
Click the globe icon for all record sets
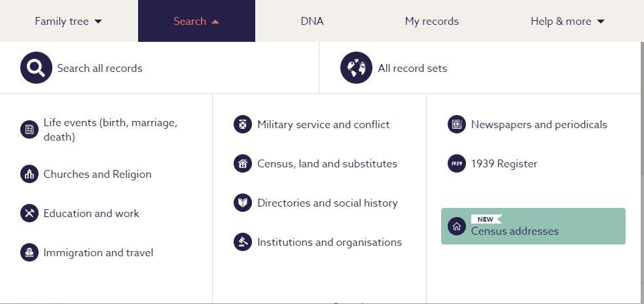356,68
